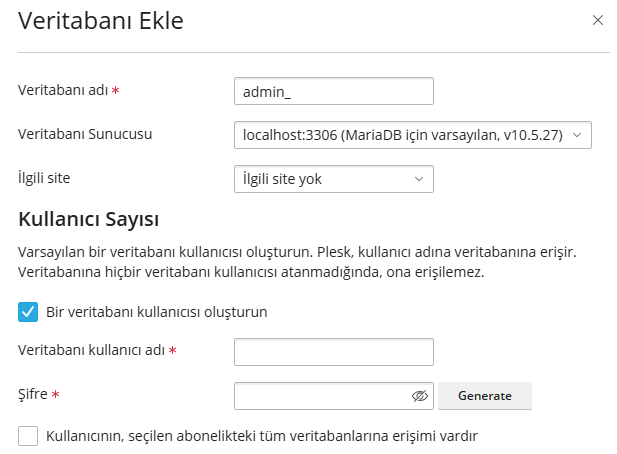Click the chevron on the localhost:3306 selector
Screen dimensions: 617x454
tap(577, 135)
